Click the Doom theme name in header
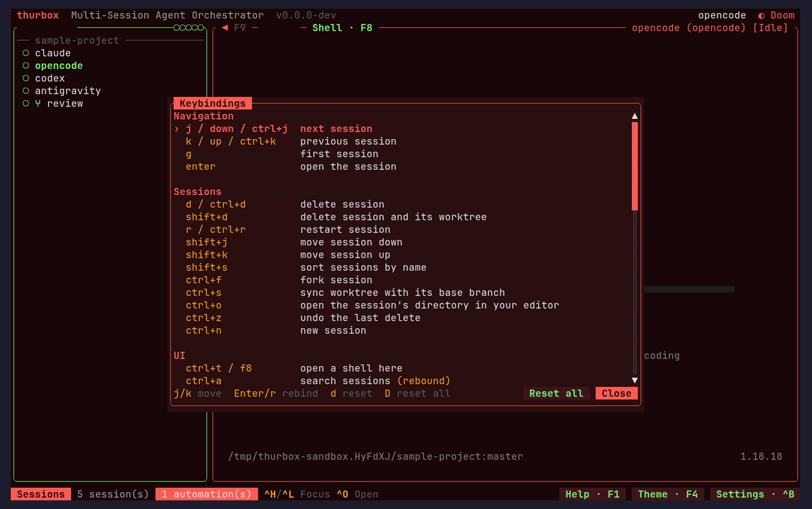The image size is (812, 509). [x=782, y=16]
